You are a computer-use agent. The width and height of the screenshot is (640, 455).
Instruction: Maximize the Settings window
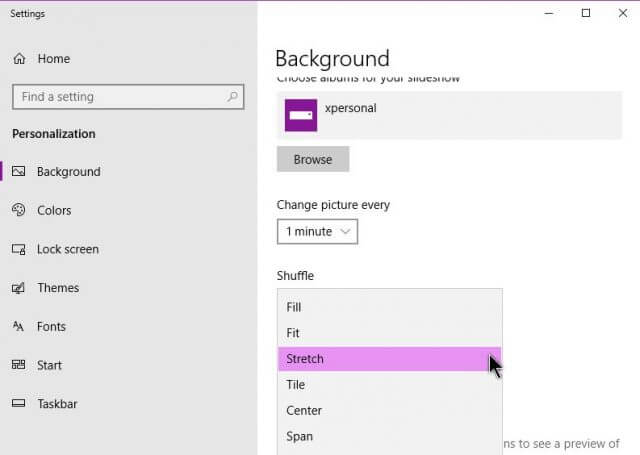586,13
